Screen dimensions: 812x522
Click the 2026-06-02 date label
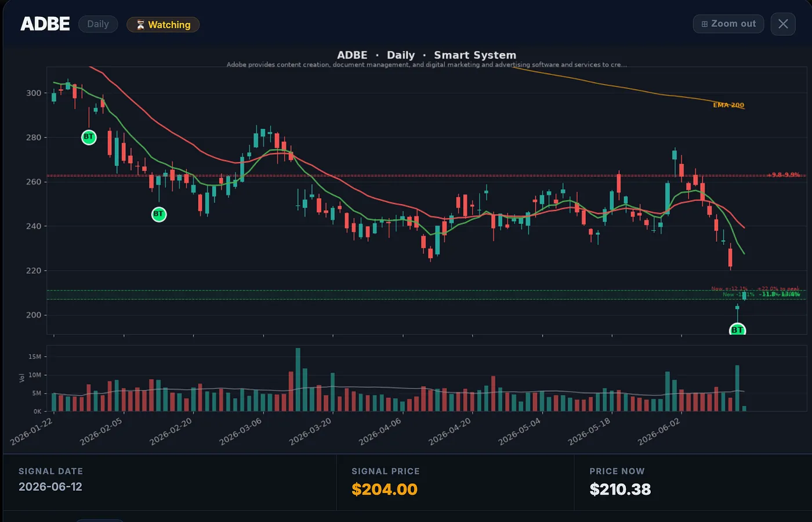[x=659, y=432]
